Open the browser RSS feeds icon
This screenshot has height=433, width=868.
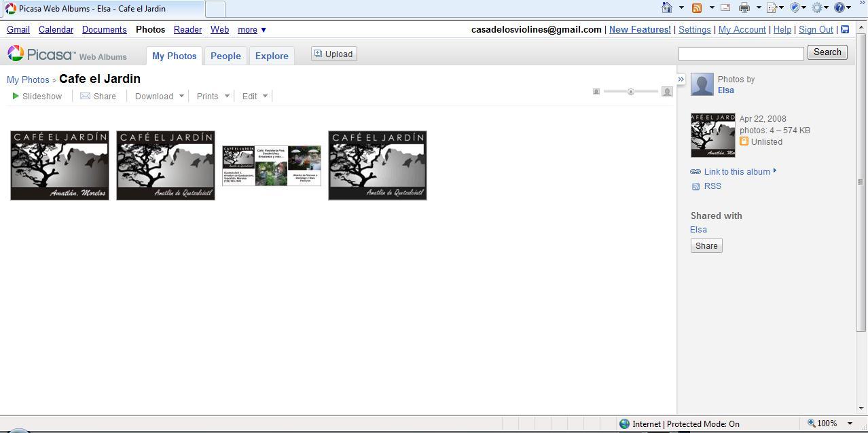(697, 8)
